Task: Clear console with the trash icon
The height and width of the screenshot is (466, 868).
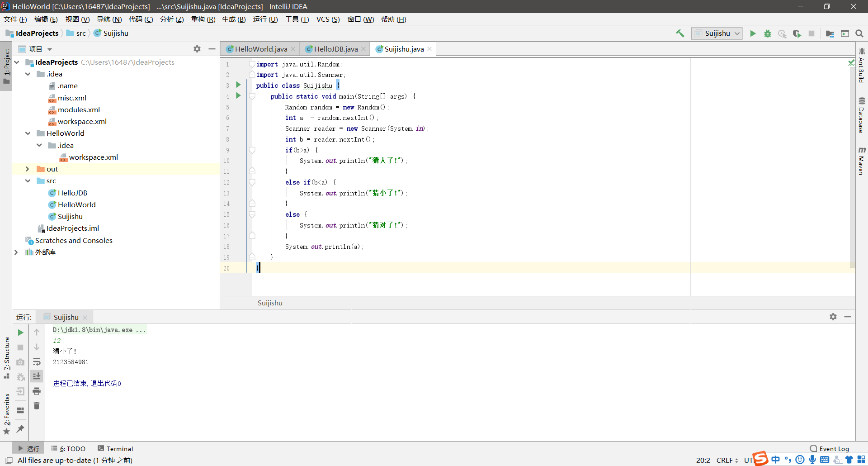Action: pos(37,406)
